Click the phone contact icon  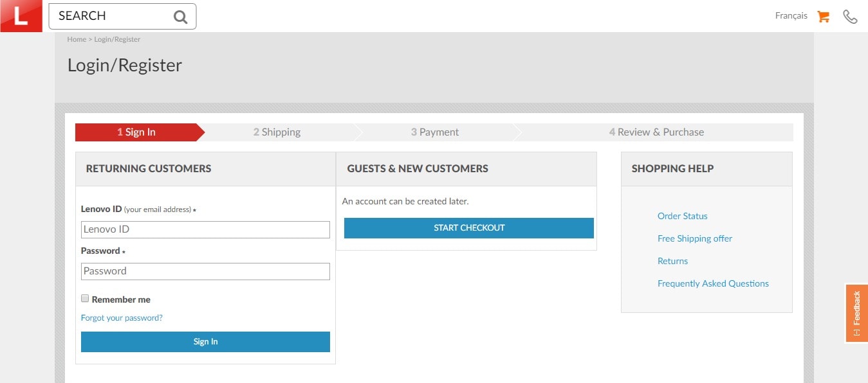[x=850, y=17]
